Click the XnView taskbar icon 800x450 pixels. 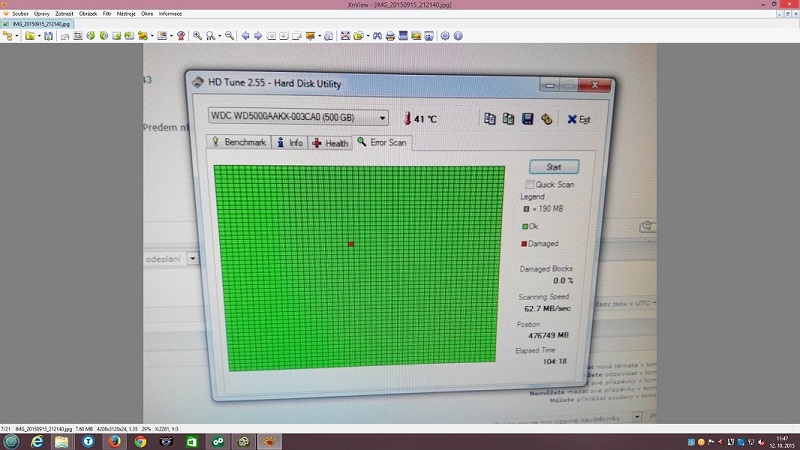269,441
